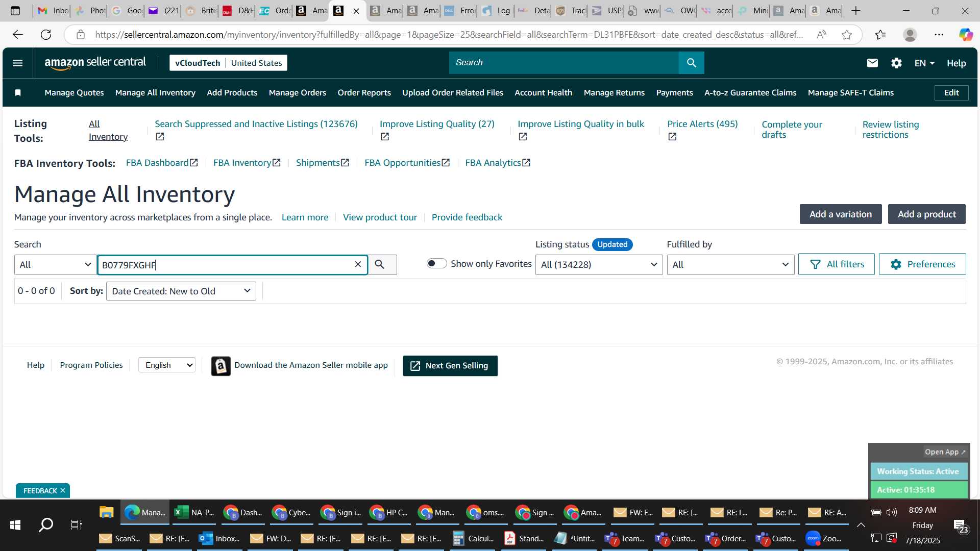Open Complete your drafts link

(792, 130)
